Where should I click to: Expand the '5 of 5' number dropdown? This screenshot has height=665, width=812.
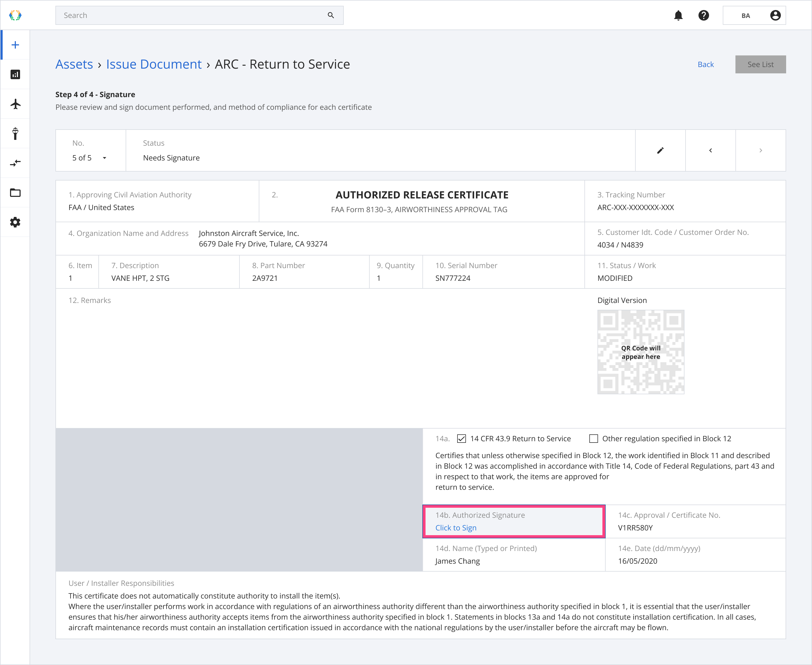(89, 158)
